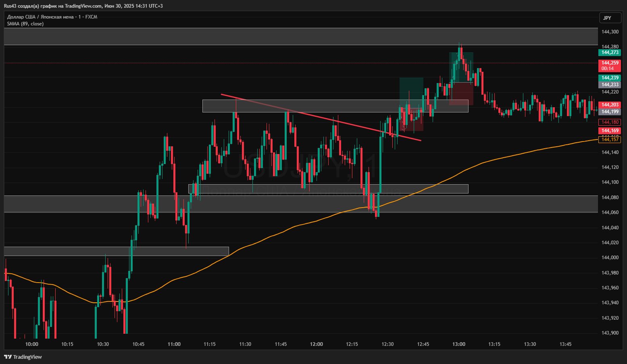Click the 13:00 time axis label
Viewport: 627px width, 364px height.
459,344
